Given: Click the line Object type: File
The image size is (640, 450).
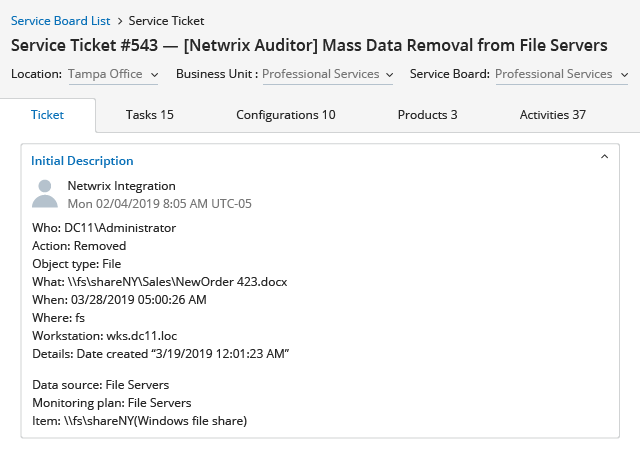Looking at the screenshot, I should tap(76, 264).
